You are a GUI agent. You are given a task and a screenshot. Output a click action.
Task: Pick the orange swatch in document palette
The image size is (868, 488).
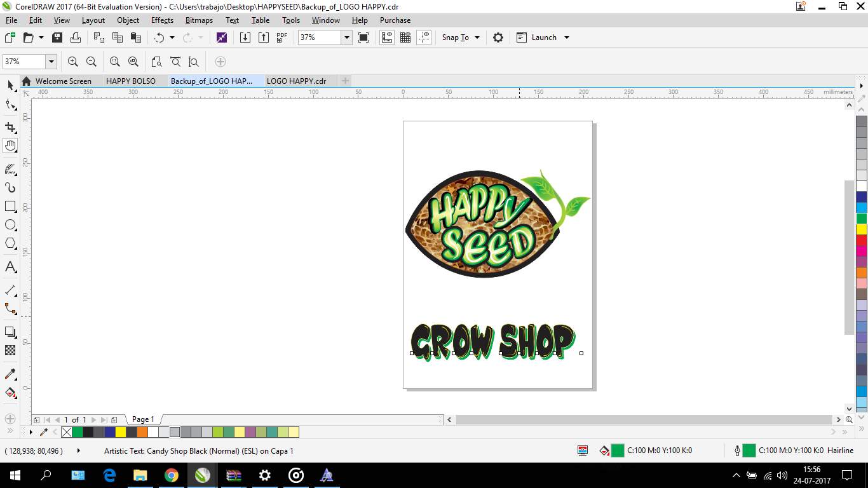[142, 432]
